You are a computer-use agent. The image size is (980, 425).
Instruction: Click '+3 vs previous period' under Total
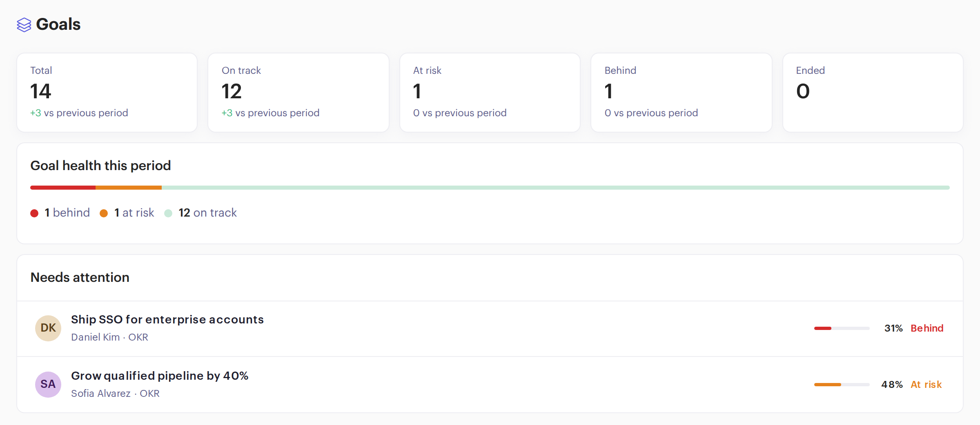[79, 113]
